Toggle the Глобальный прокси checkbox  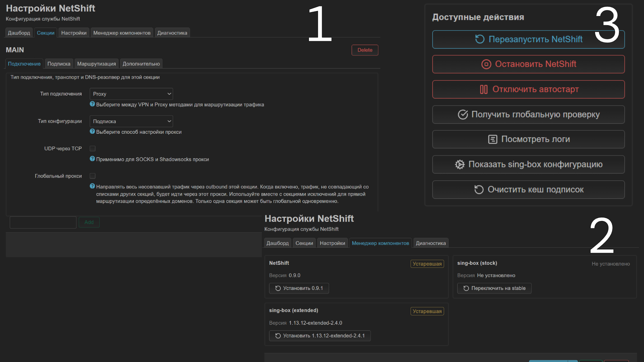(x=93, y=176)
